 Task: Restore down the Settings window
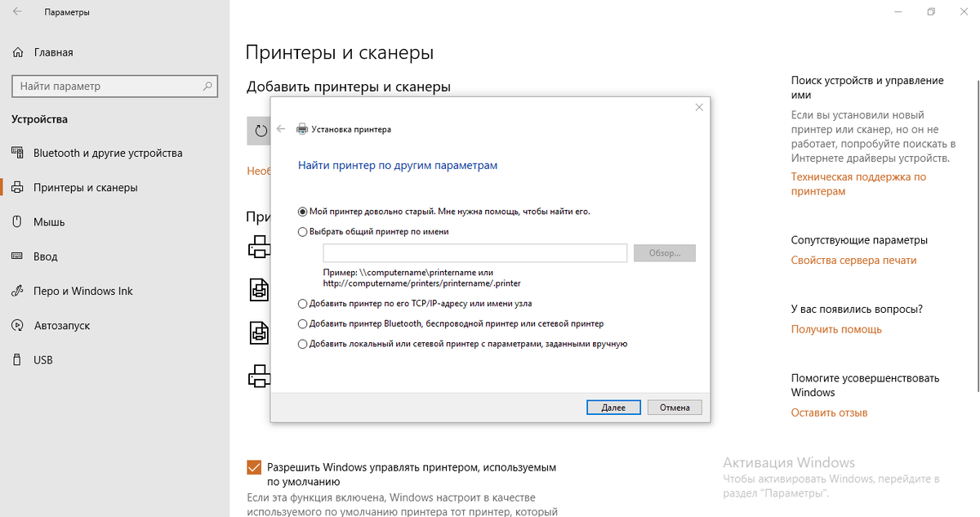pyautogui.click(x=931, y=12)
